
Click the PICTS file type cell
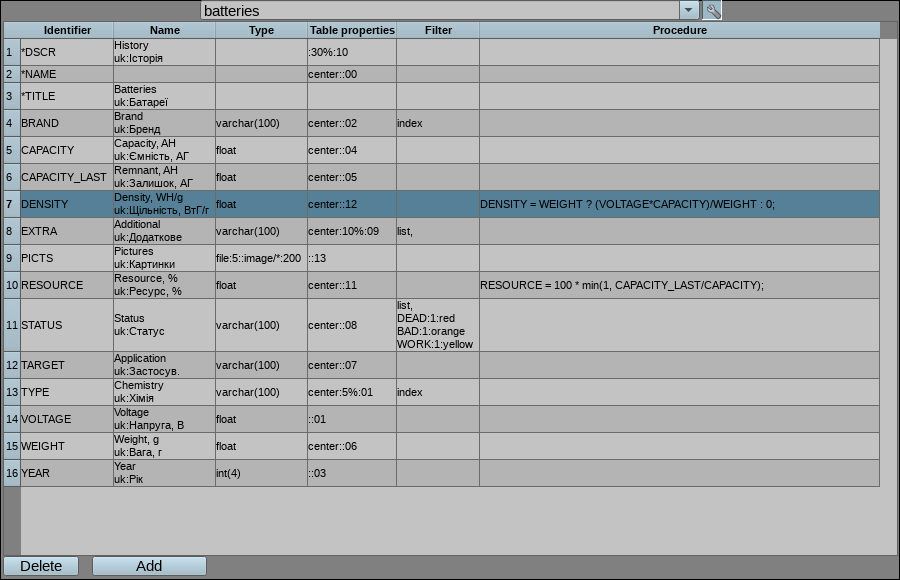coord(261,258)
